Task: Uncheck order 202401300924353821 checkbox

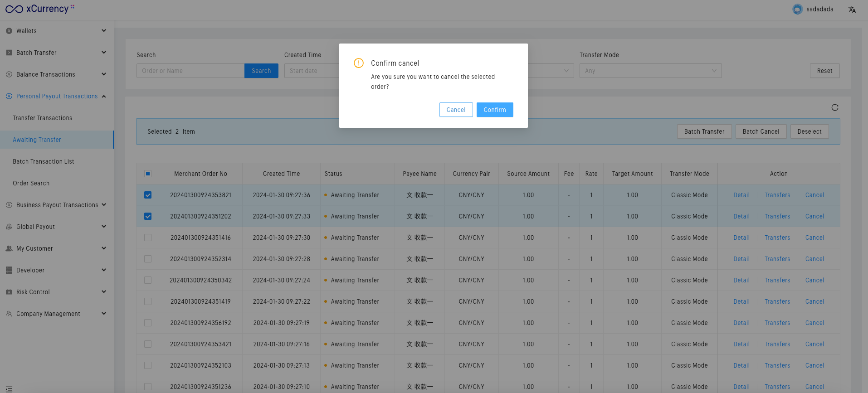Action: click(x=148, y=195)
